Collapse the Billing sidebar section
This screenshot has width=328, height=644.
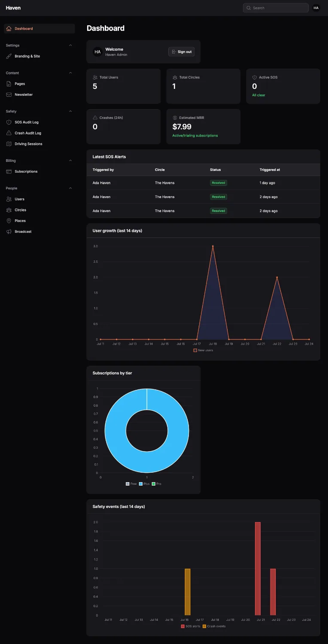tap(70, 161)
